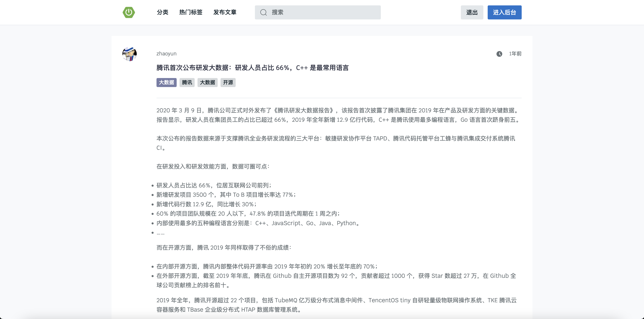Click the article title about 腾讯研发大数据
Image resolution: width=644 pixels, height=319 pixels.
253,68
